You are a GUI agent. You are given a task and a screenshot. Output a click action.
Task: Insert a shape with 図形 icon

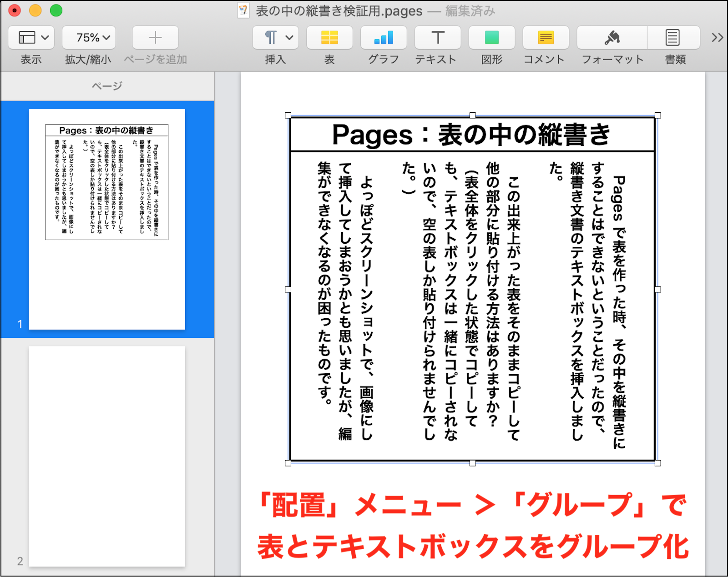[x=491, y=37]
